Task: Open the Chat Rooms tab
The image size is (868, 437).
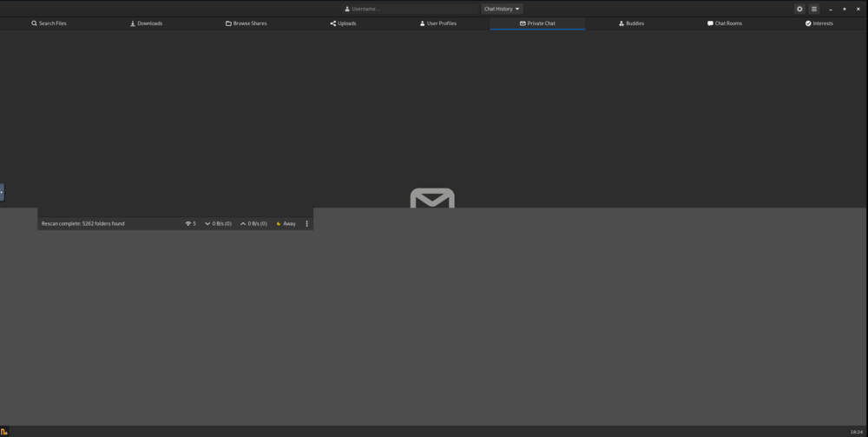Action: pyautogui.click(x=725, y=23)
